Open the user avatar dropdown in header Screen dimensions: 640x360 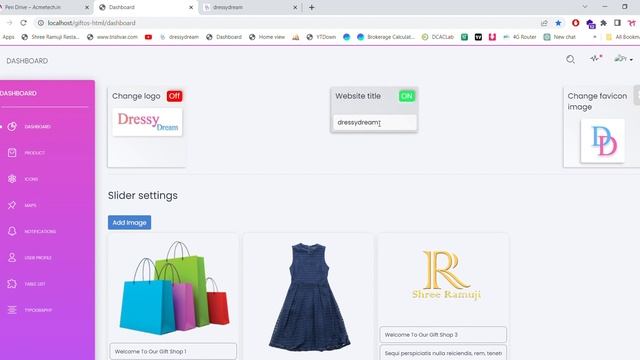[623, 59]
